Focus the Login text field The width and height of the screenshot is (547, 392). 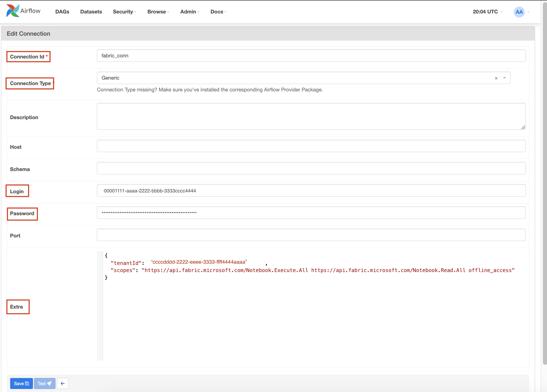(311, 191)
